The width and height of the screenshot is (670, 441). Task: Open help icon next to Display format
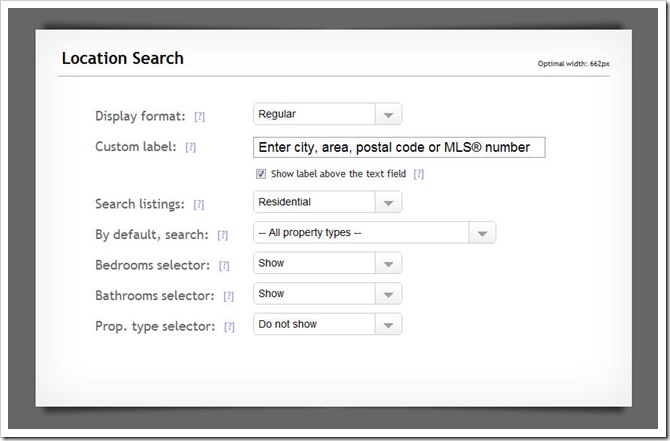pyautogui.click(x=200, y=117)
